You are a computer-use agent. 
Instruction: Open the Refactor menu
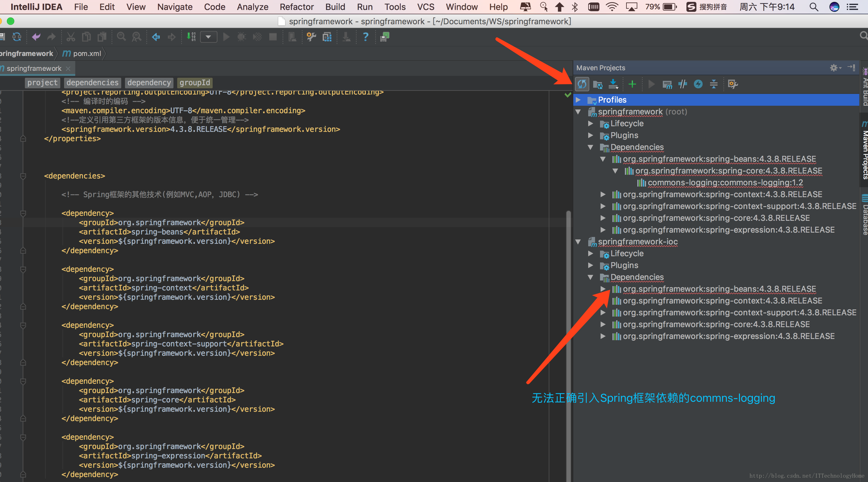tap(297, 7)
